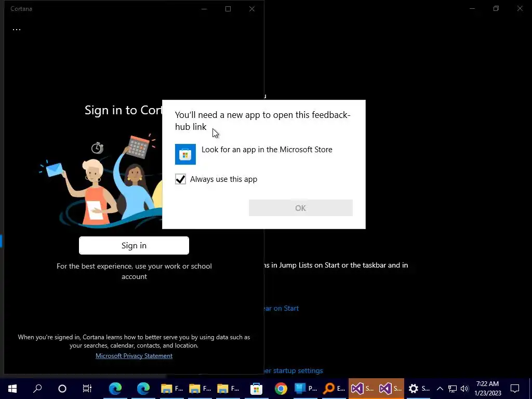The image size is (532, 399).
Task: Open the orange magnifier E... taskbar app
Action: pos(334,389)
